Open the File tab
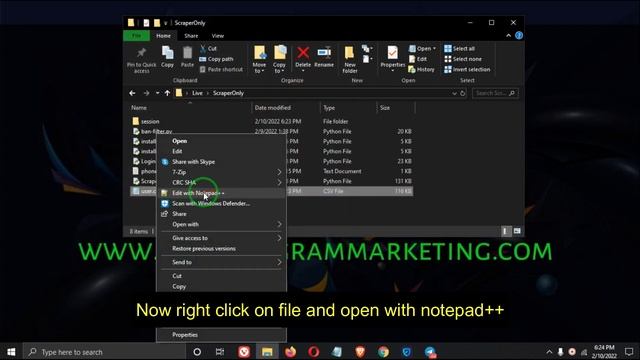 (x=136, y=36)
